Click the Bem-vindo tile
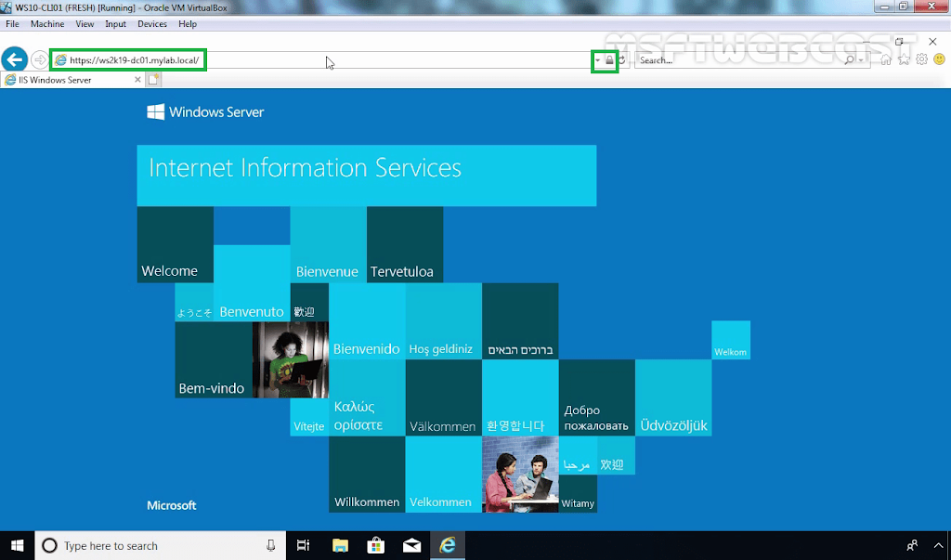 click(x=213, y=359)
